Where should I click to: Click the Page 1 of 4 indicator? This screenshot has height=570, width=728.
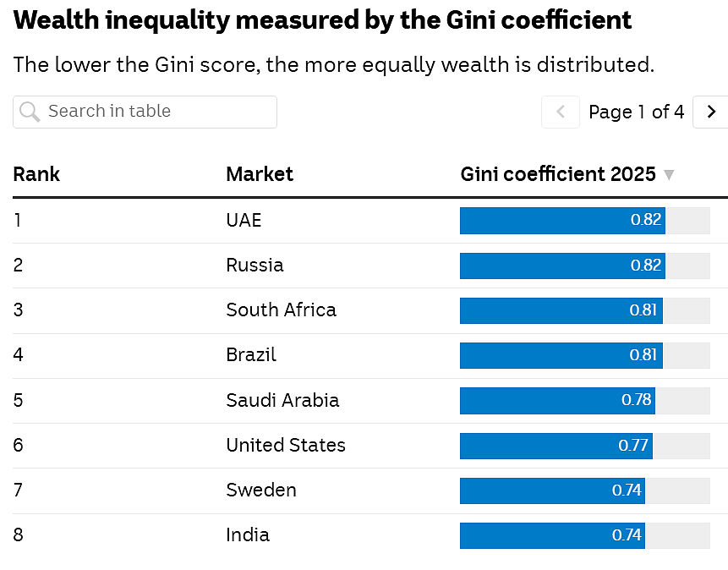(x=636, y=112)
